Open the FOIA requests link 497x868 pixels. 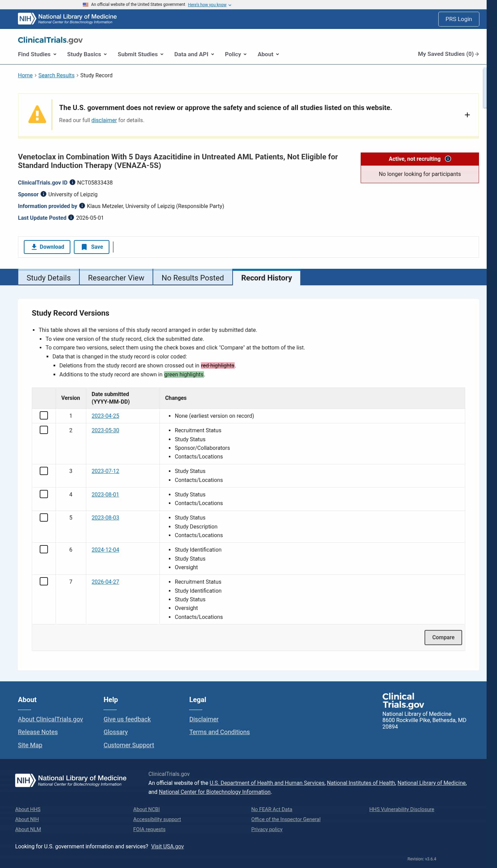[149, 829]
